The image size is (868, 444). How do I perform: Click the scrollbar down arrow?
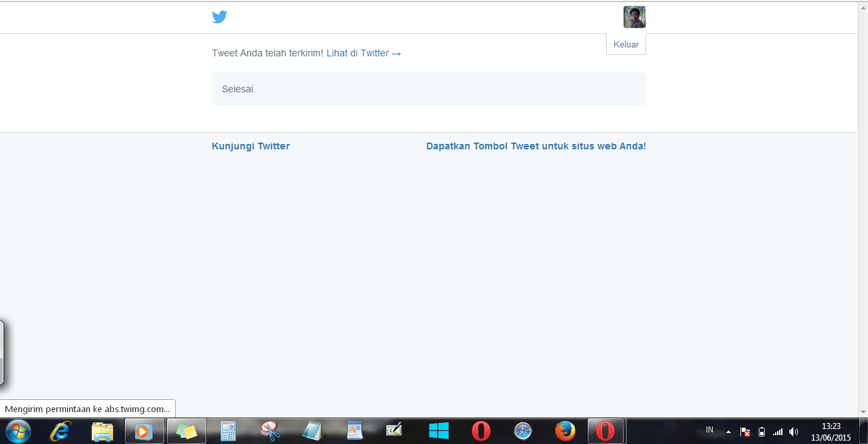[x=863, y=411]
